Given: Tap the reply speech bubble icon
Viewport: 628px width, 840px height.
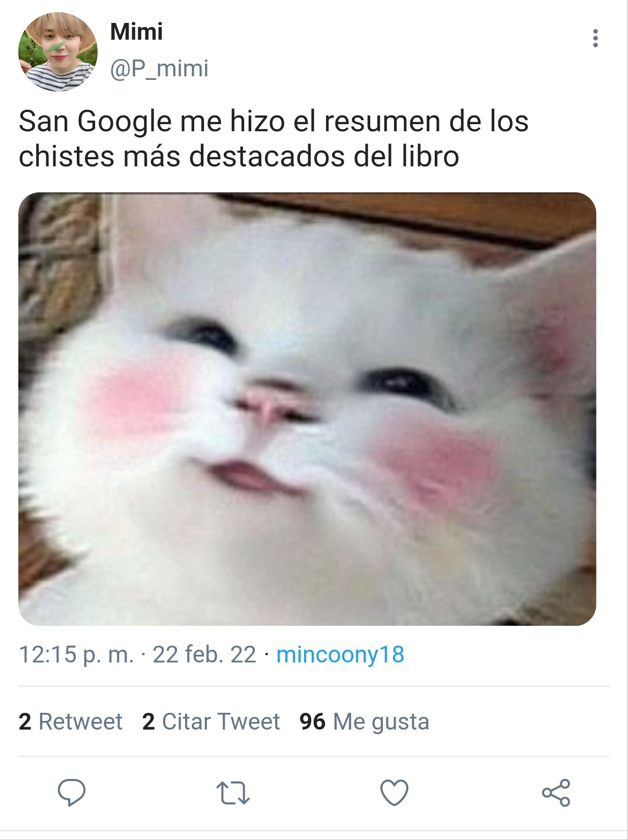Looking at the screenshot, I should [x=71, y=792].
